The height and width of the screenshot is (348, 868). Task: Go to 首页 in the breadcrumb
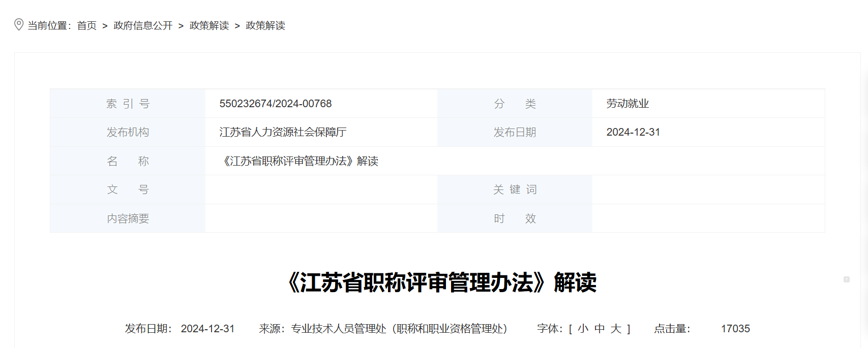coord(86,25)
